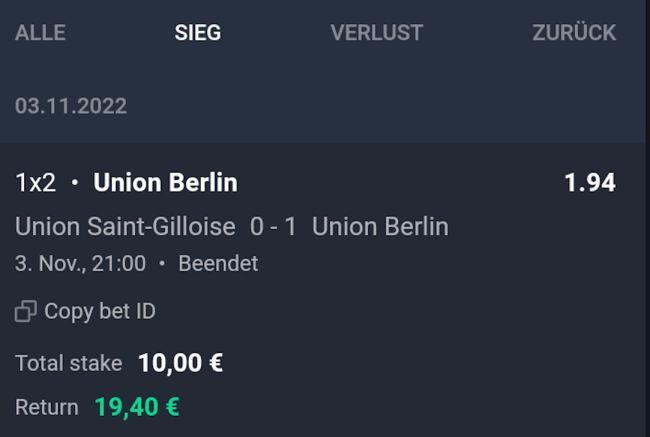
Task: Click the 3. Nov., 21:00 kickoff time
Action: (x=80, y=264)
